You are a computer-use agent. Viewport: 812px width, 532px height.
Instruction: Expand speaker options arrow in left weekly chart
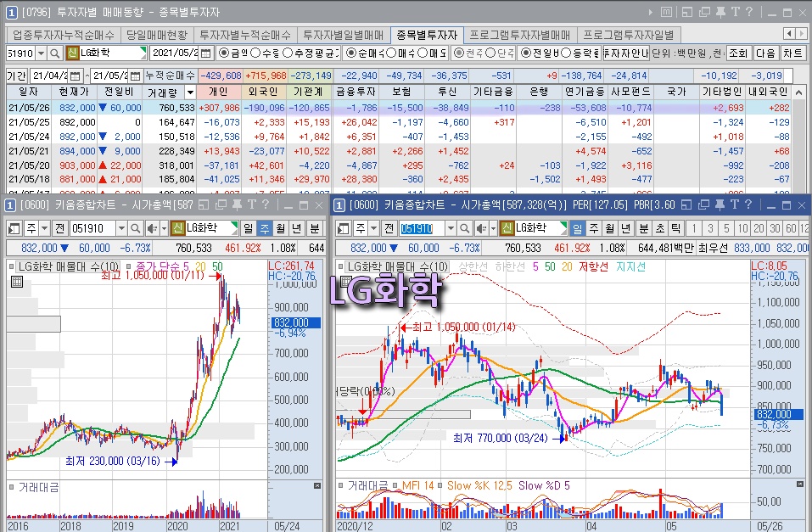[164, 228]
